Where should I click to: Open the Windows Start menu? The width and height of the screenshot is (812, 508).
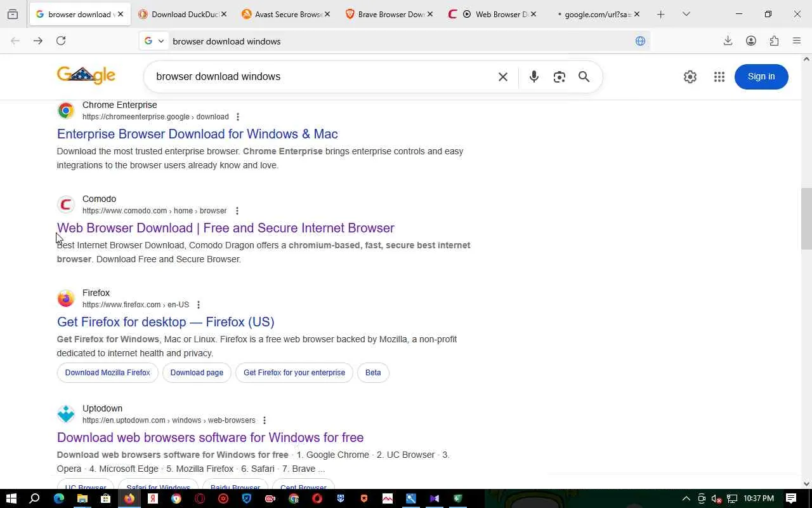pyautogui.click(x=11, y=498)
